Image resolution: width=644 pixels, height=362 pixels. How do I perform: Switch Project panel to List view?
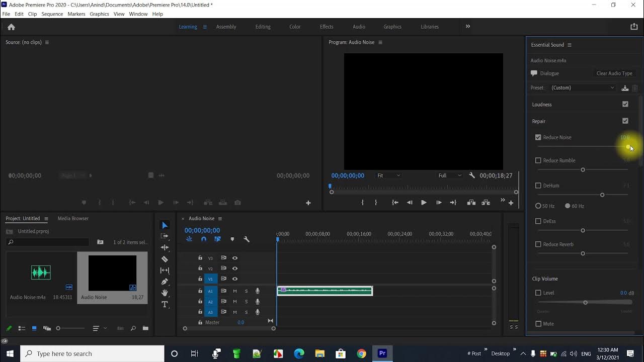[22, 328]
